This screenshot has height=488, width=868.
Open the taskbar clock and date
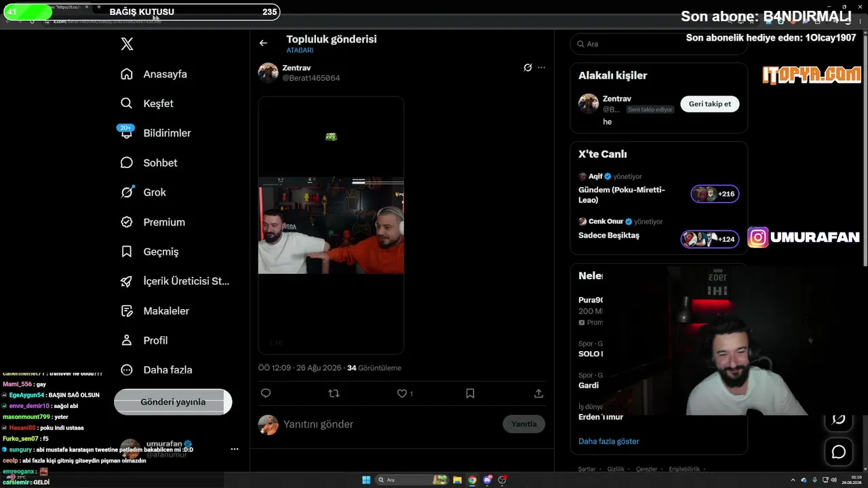point(852,480)
